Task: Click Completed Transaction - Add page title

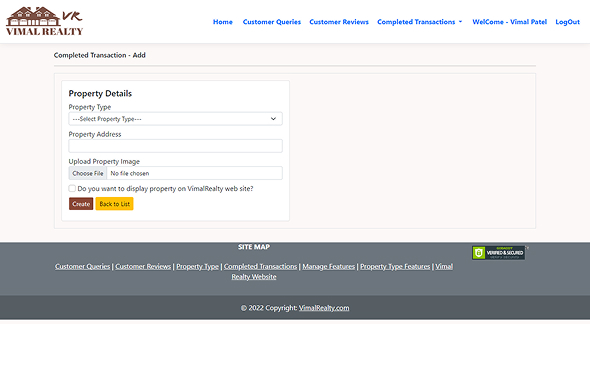Action: click(100, 55)
